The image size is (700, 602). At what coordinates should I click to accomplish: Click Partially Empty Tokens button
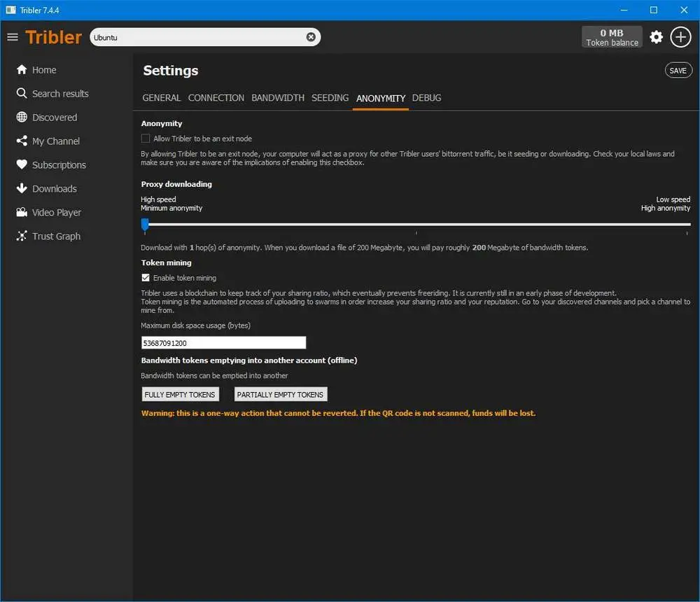coord(281,394)
